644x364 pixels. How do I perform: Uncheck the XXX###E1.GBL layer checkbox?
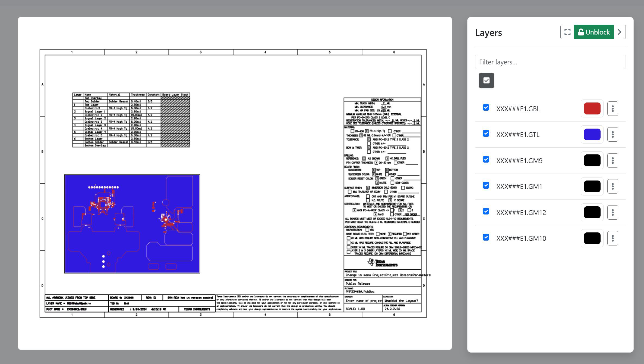(x=486, y=108)
